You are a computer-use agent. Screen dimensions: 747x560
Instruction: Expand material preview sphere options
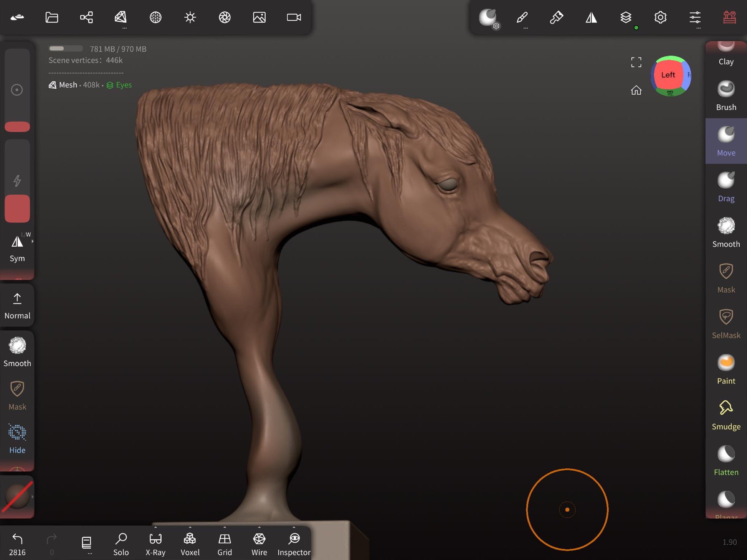click(x=33, y=497)
